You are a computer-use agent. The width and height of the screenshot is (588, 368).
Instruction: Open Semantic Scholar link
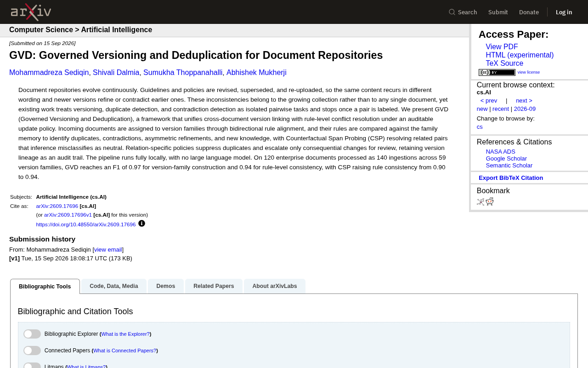[509, 166]
